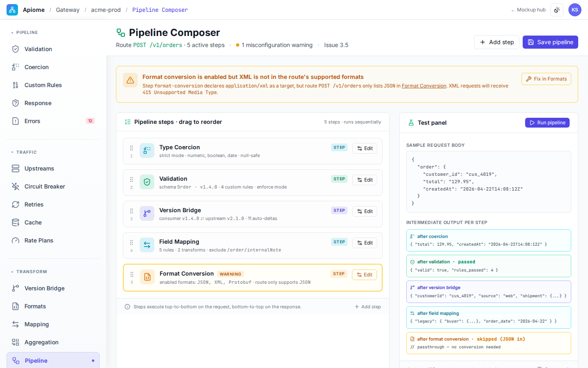Click the POST /v1/orders route text
The height and width of the screenshot is (368, 588).
[158, 45]
